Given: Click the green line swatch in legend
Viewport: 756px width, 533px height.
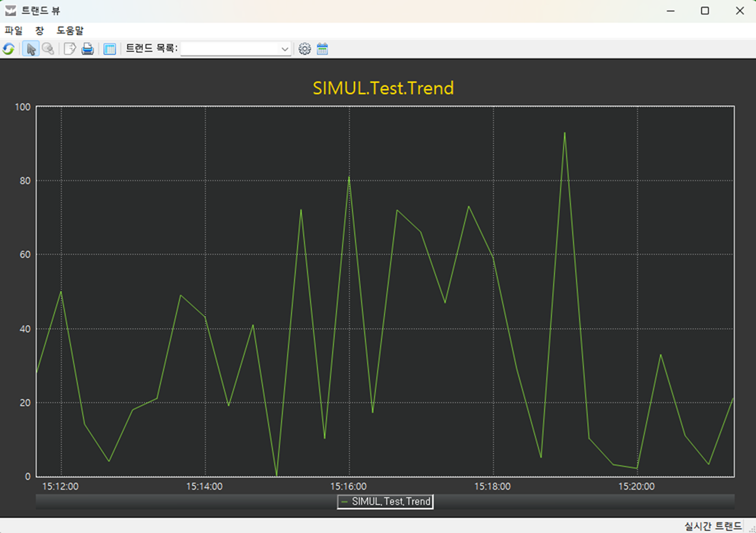Looking at the screenshot, I should click(x=344, y=502).
